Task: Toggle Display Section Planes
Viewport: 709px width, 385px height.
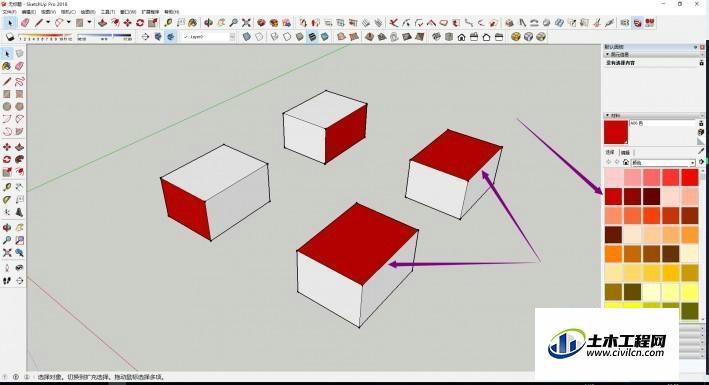Action: pyautogui.click(x=158, y=37)
